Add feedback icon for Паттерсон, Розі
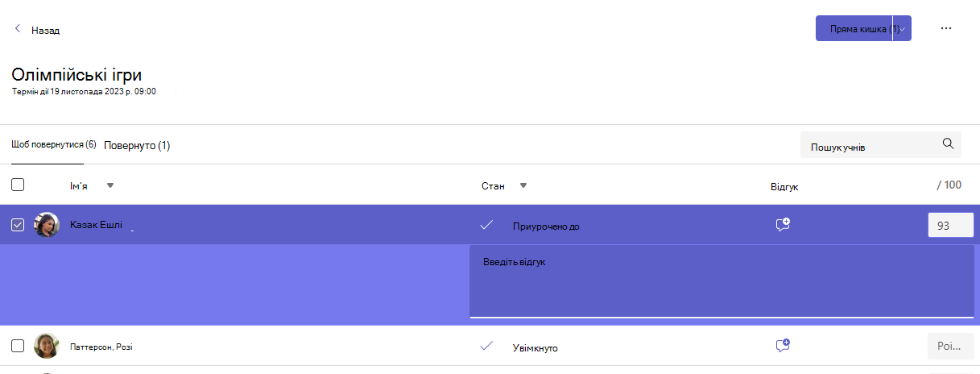This screenshot has width=980, height=374. pos(783,346)
